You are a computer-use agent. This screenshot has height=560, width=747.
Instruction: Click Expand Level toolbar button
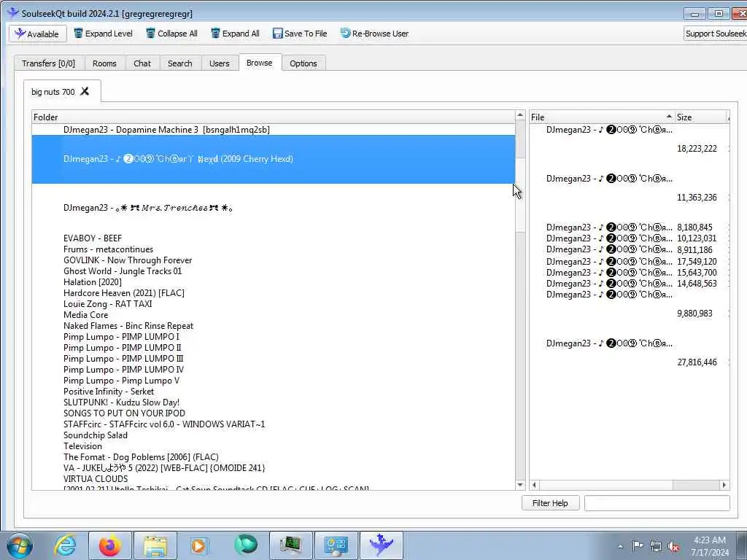pos(104,34)
